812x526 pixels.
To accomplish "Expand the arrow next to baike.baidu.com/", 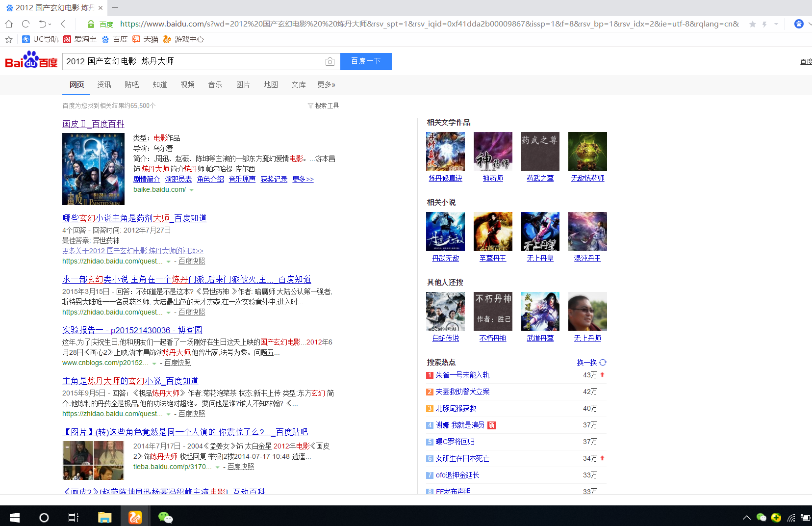I will coord(192,190).
